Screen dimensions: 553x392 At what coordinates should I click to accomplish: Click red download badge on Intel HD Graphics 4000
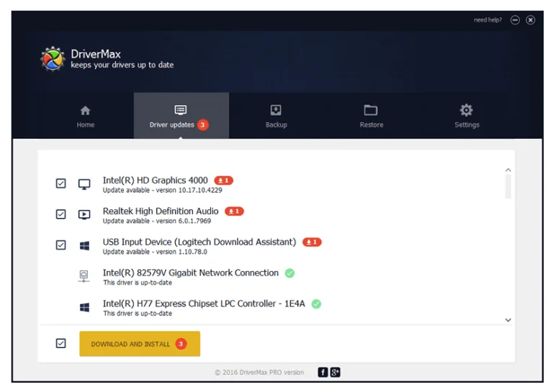[224, 181]
